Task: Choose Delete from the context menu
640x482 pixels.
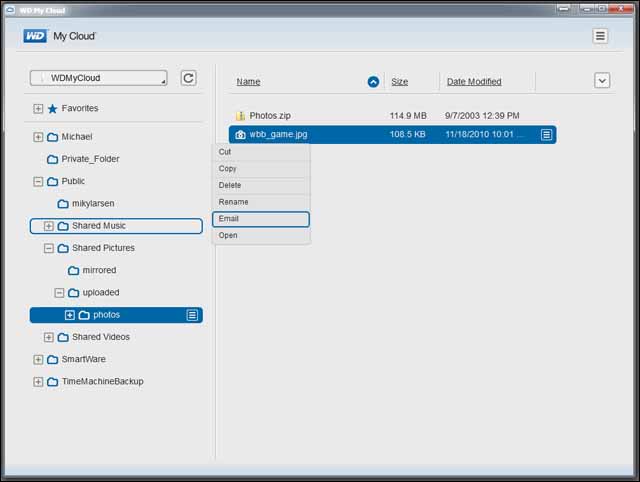Action: tap(261, 185)
